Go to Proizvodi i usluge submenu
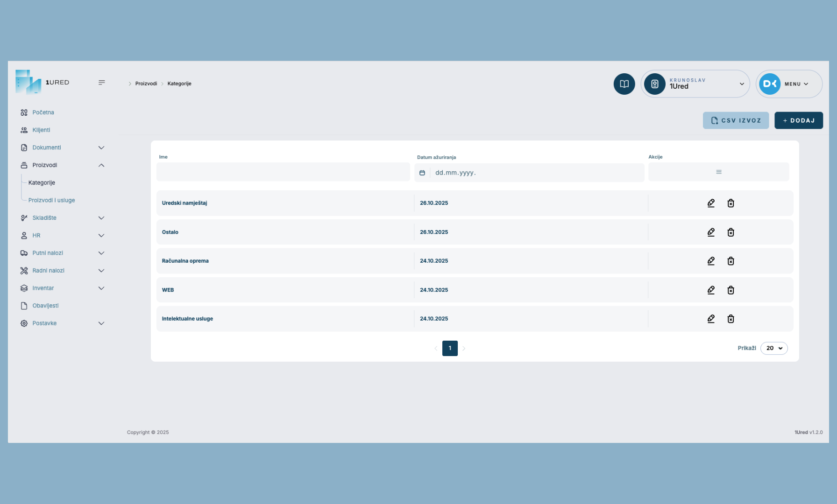The image size is (837, 504). tap(51, 200)
